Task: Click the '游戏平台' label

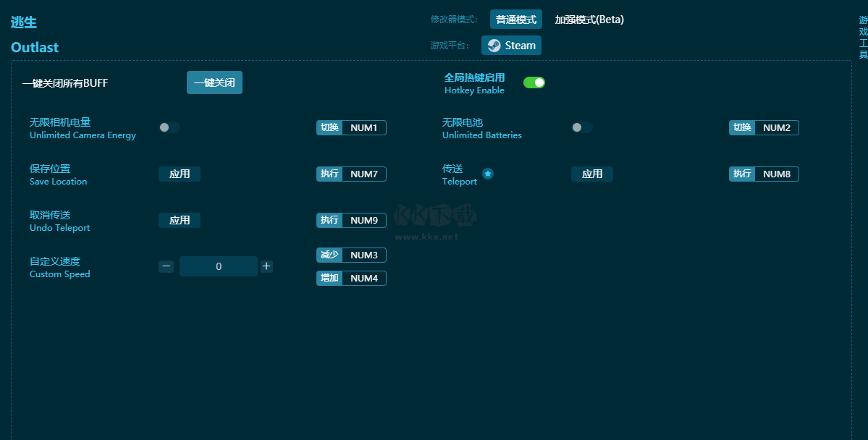Action: (450, 46)
